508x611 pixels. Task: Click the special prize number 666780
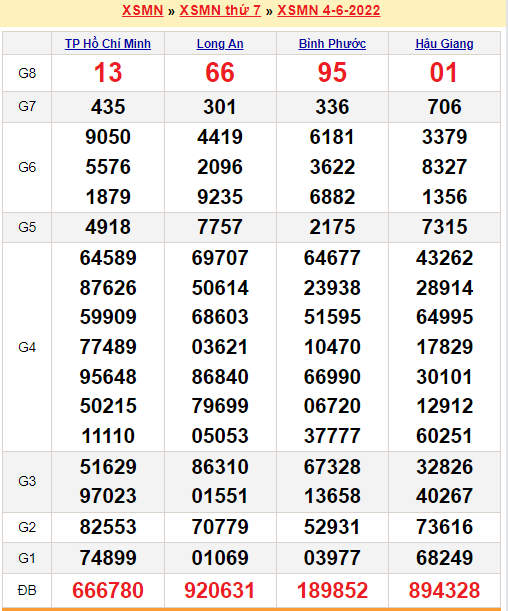(108, 590)
